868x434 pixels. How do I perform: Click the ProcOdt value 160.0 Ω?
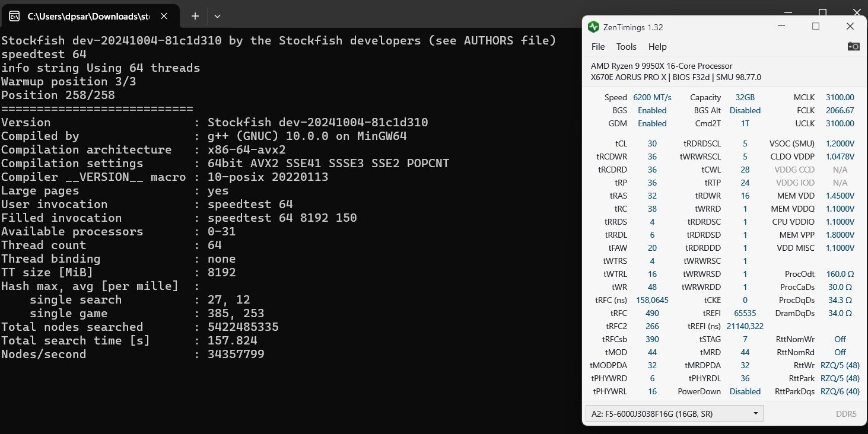840,274
